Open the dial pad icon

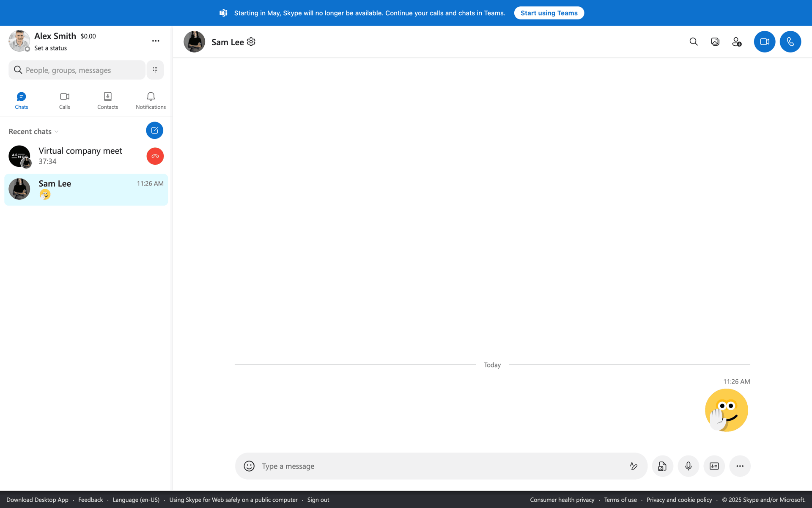tap(155, 70)
